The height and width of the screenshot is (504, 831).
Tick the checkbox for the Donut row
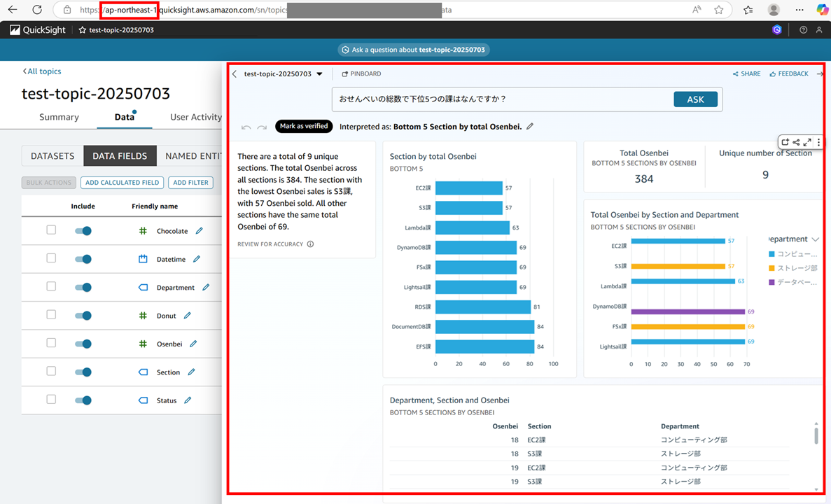coord(51,314)
